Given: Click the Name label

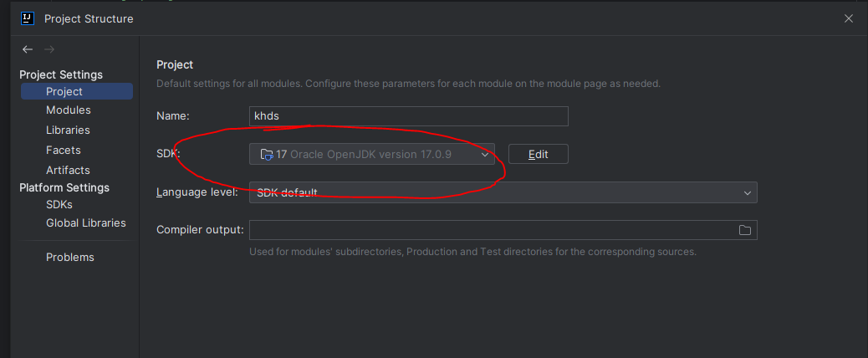Looking at the screenshot, I should 173,116.
